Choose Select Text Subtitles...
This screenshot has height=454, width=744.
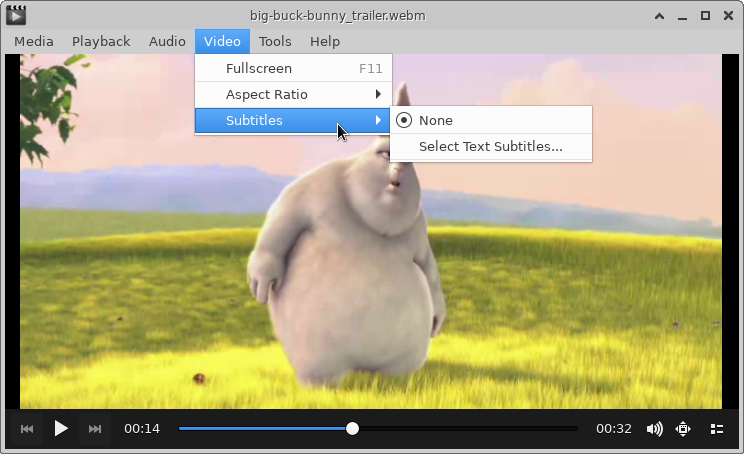click(x=491, y=147)
